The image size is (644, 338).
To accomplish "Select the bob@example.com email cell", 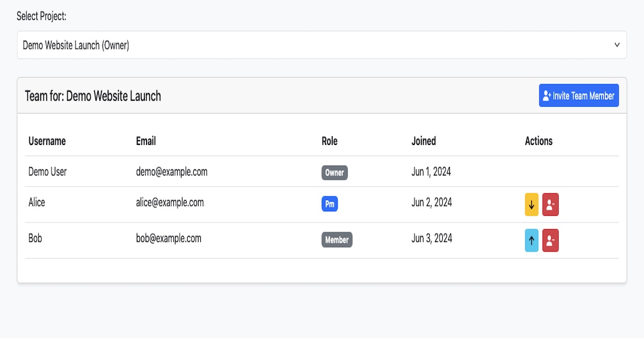I will (x=169, y=239).
